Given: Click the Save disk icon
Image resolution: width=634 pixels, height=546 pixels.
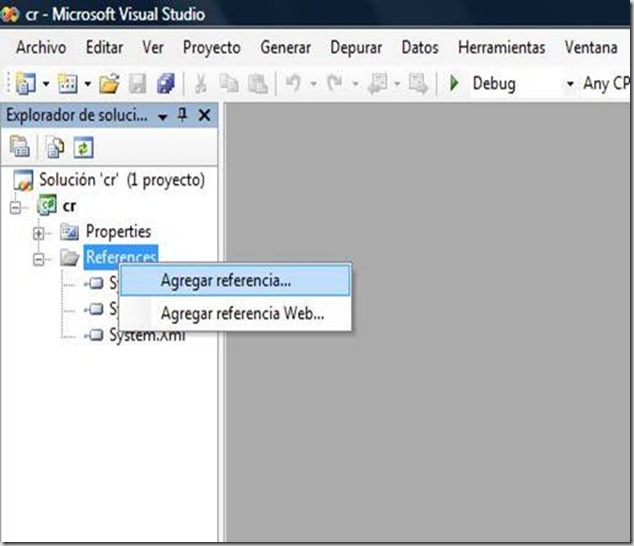Looking at the screenshot, I should click(137, 84).
